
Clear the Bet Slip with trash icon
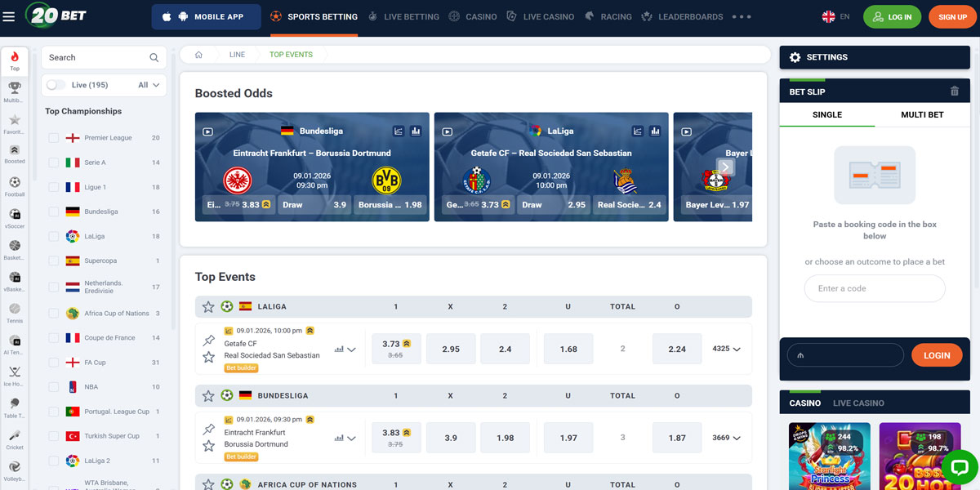pos(954,91)
